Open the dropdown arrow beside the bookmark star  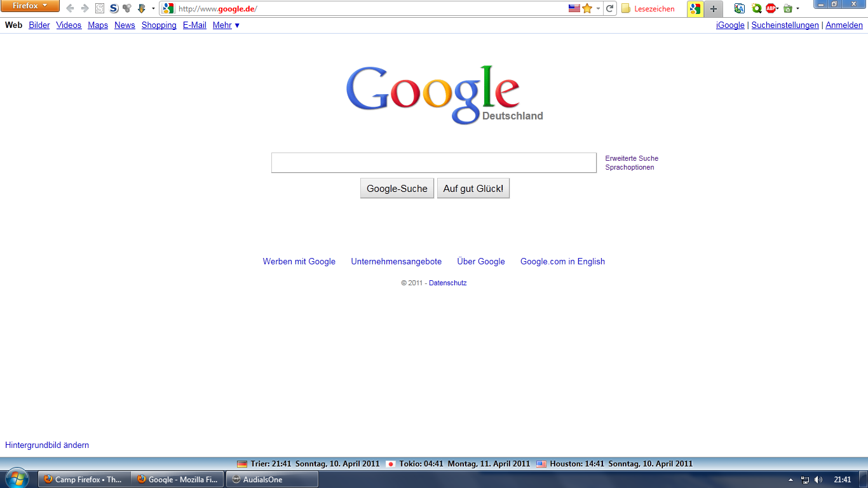pyautogui.click(x=598, y=9)
